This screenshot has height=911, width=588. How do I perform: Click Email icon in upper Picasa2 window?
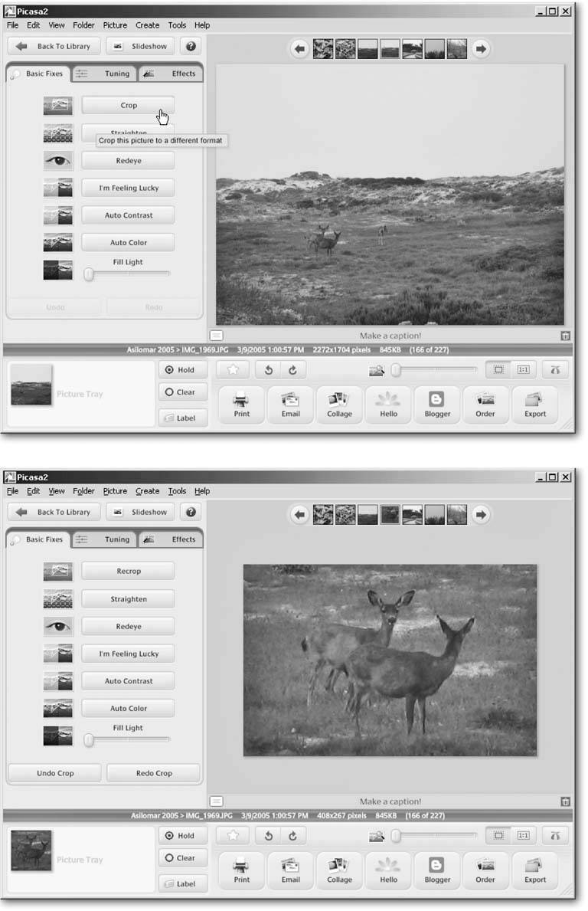click(x=290, y=405)
